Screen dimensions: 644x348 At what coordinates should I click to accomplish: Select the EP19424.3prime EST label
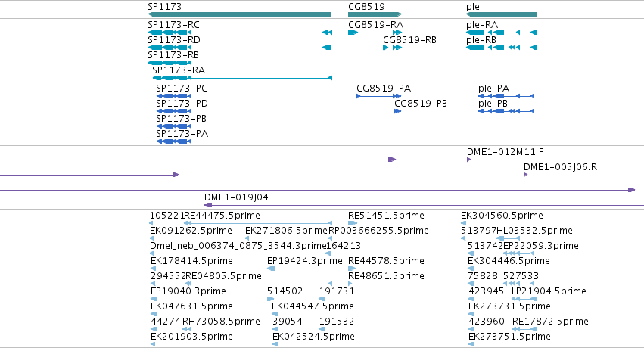(x=305, y=261)
